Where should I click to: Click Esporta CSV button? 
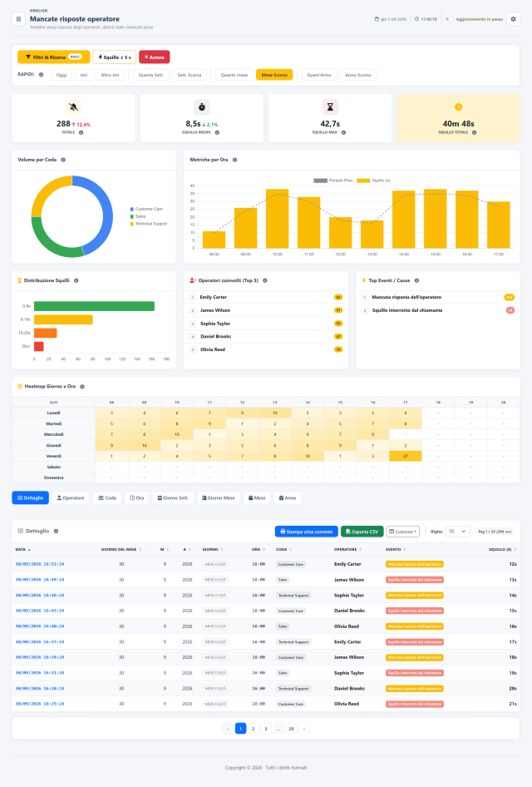pyautogui.click(x=362, y=532)
